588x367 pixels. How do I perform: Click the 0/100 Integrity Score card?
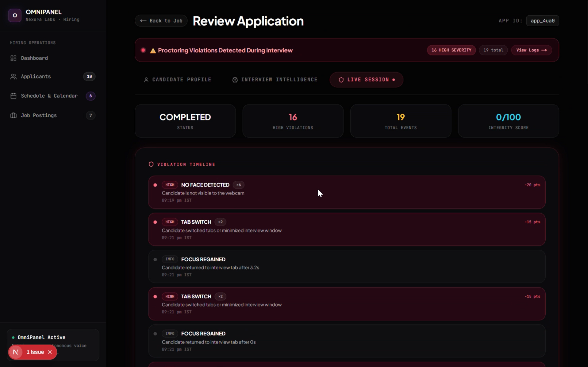coord(508,121)
